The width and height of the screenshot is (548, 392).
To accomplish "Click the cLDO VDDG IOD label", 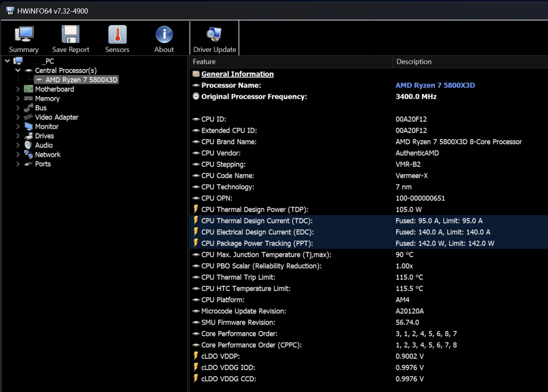I will 228,367.
